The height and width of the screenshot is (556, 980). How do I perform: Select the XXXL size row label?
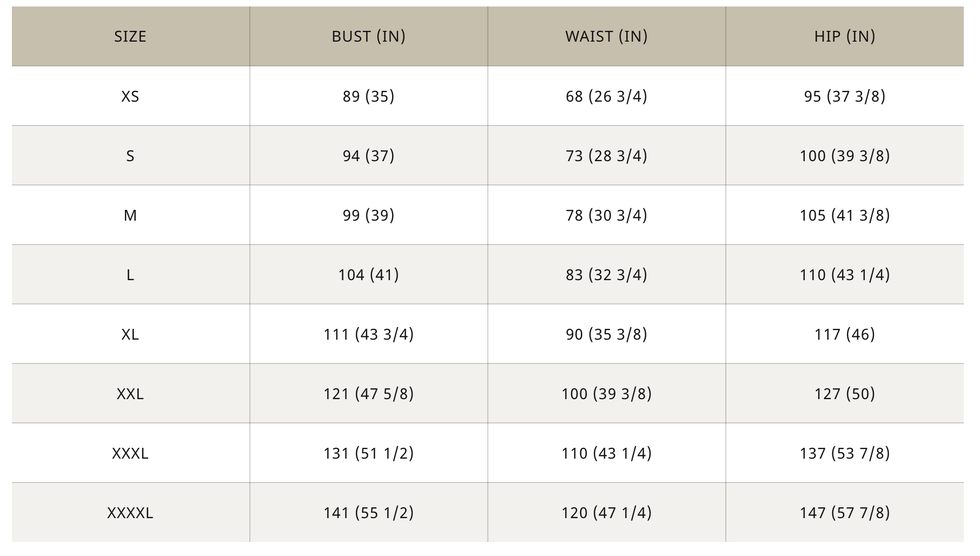click(130, 453)
